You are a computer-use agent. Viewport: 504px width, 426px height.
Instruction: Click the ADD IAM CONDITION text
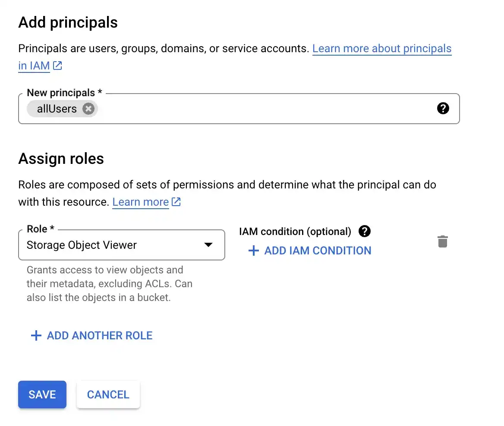[x=318, y=251]
